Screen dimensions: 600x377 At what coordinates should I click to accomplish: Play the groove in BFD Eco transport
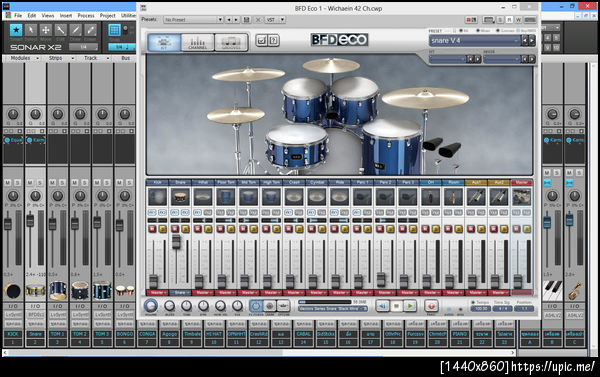click(x=410, y=306)
